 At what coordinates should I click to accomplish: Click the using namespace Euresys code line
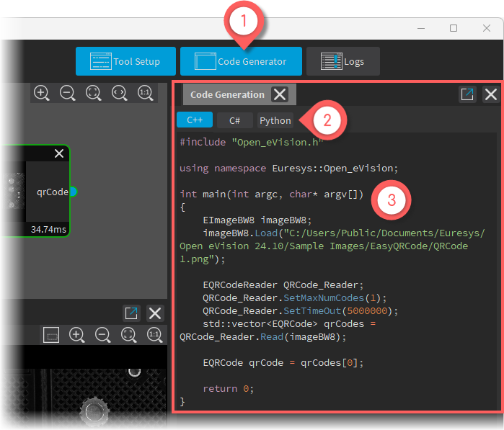coord(288,169)
